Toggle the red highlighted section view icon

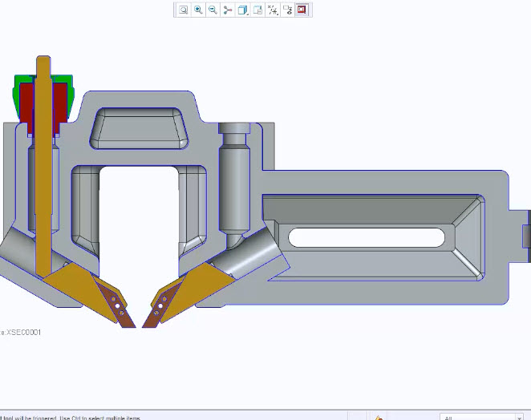302,10
